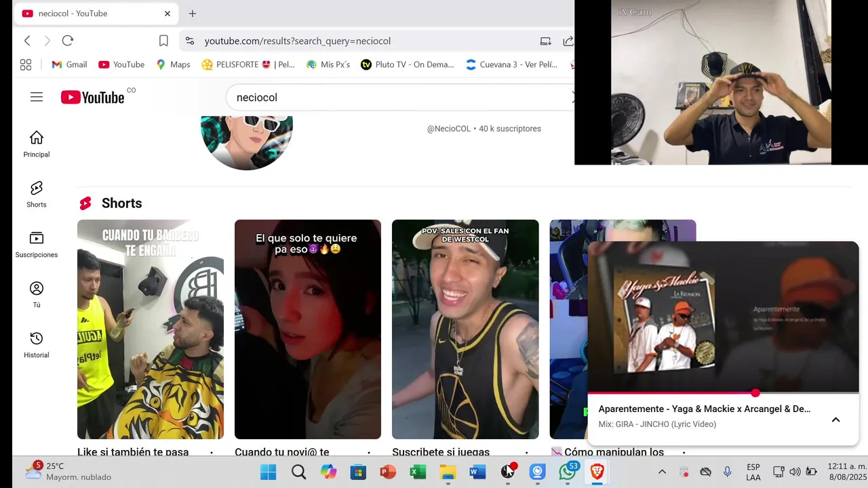Open the YouTube hamburger guide menu
This screenshot has width=868, height=488.
37,97
